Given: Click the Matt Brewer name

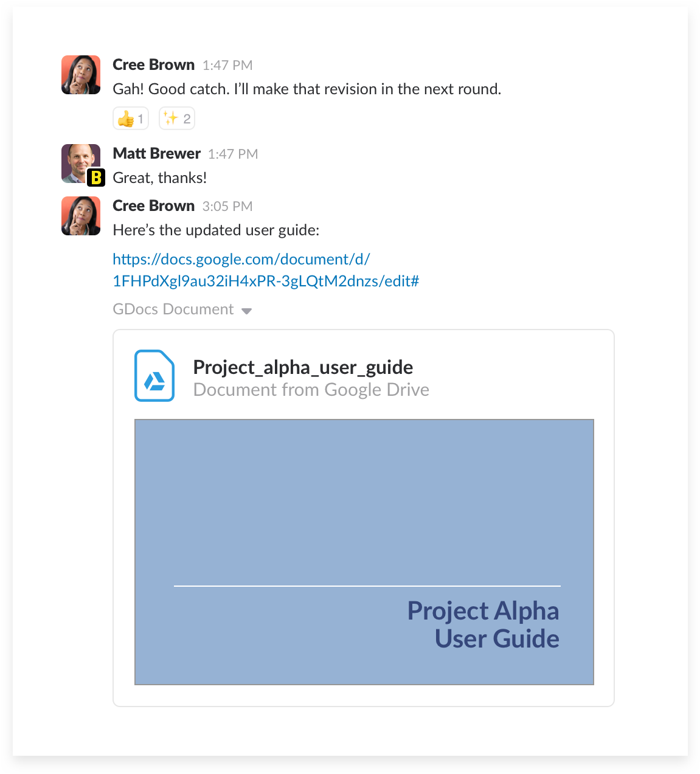Looking at the screenshot, I should pos(157,153).
